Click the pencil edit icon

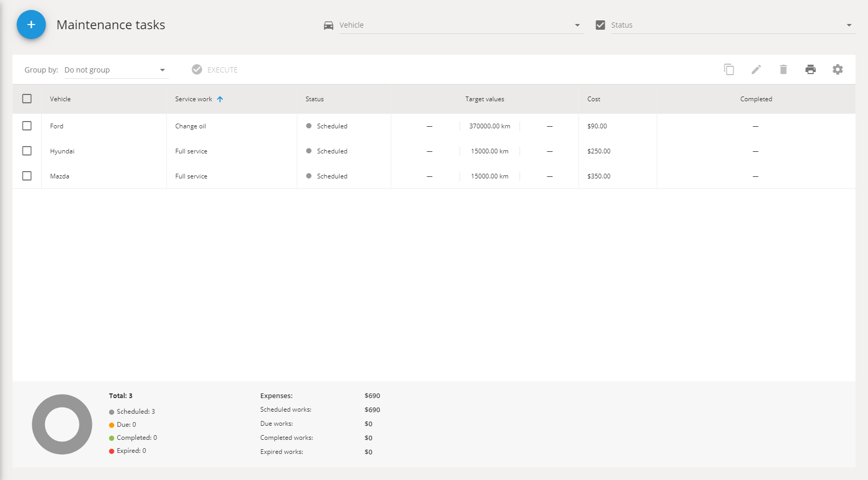756,69
